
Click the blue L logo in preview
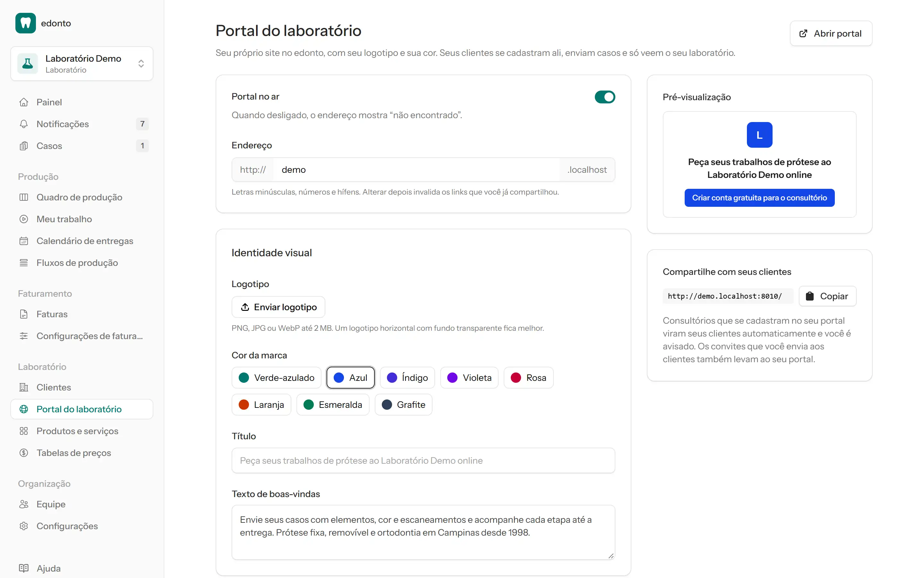coord(759,135)
